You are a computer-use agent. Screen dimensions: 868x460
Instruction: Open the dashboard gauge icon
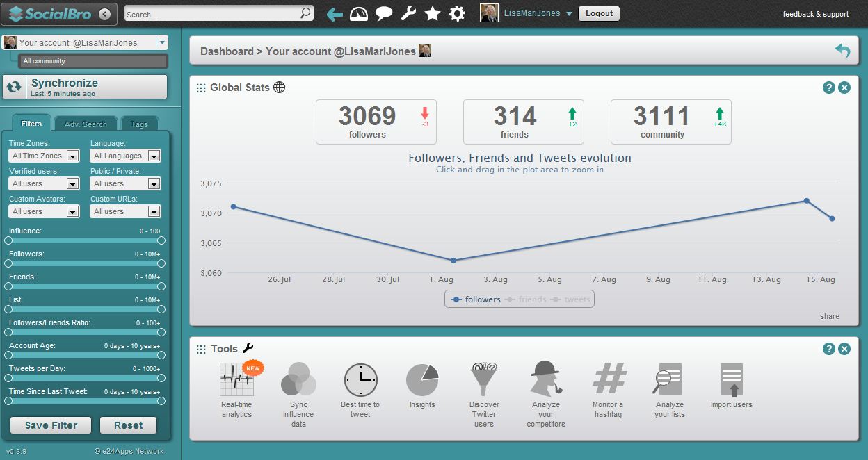[359, 14]
